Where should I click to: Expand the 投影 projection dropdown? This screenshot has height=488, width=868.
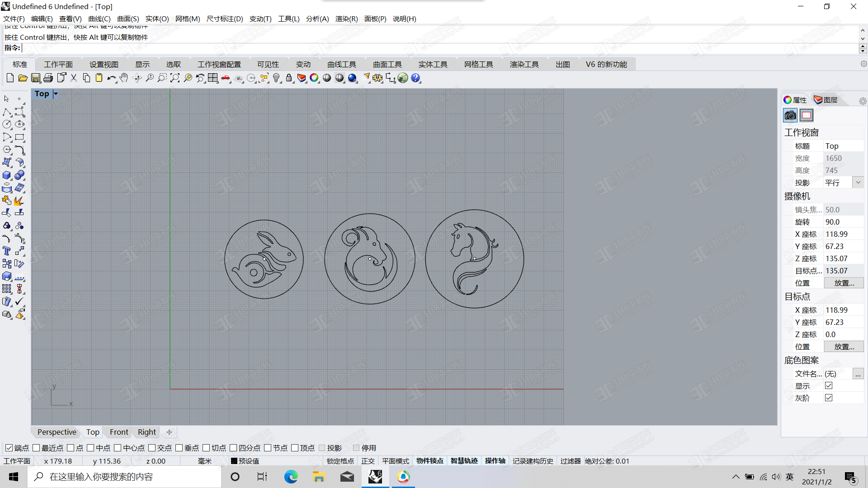(x=858, y=183)
